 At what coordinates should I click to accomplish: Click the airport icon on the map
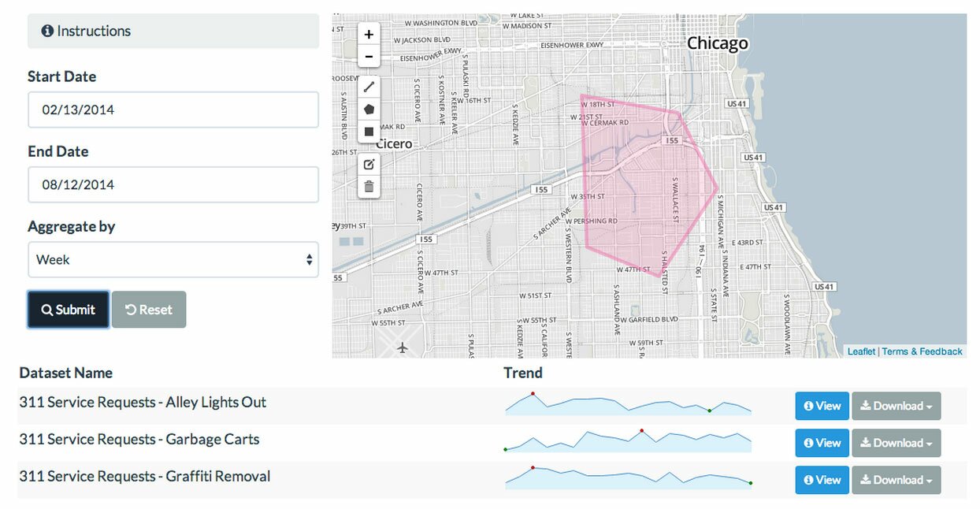tap(403, 347)
